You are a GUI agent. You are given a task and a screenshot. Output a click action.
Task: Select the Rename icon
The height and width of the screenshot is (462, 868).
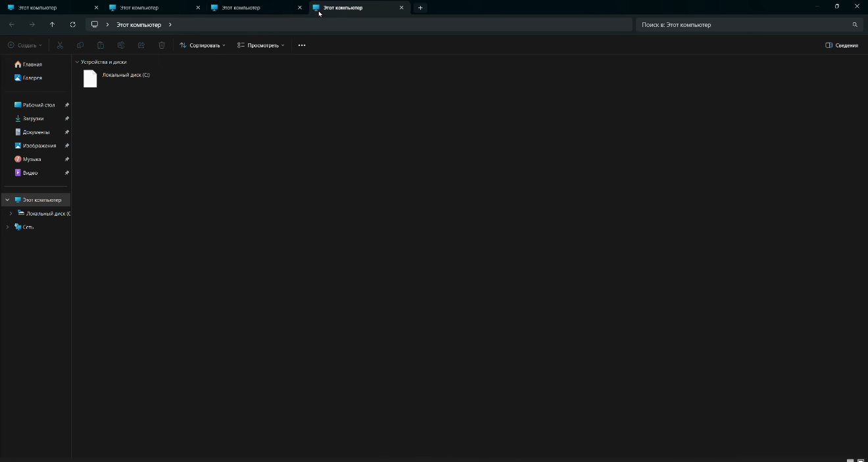[x=121, y=45]
